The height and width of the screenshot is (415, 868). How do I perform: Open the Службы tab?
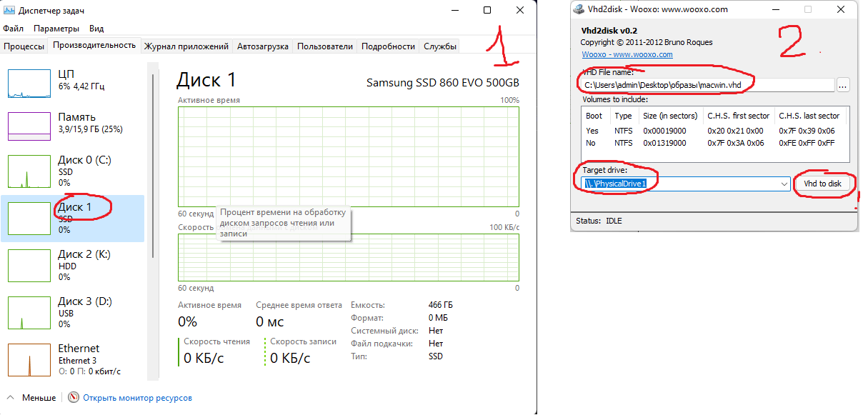point(440,46)
